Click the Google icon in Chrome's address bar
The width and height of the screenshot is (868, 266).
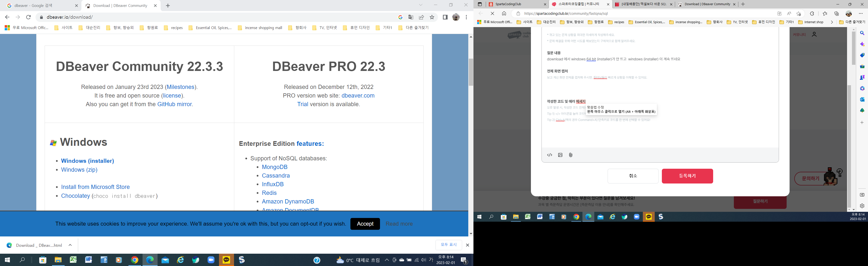400,17
